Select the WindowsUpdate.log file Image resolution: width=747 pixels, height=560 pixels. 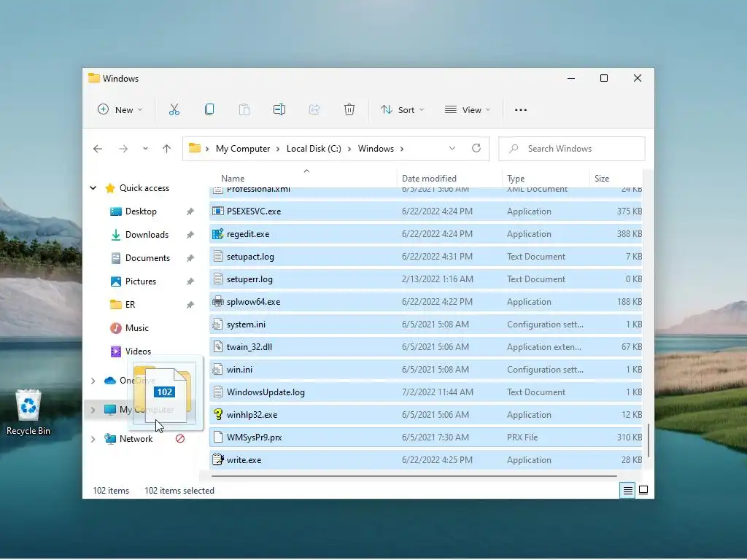coord(426,392)
